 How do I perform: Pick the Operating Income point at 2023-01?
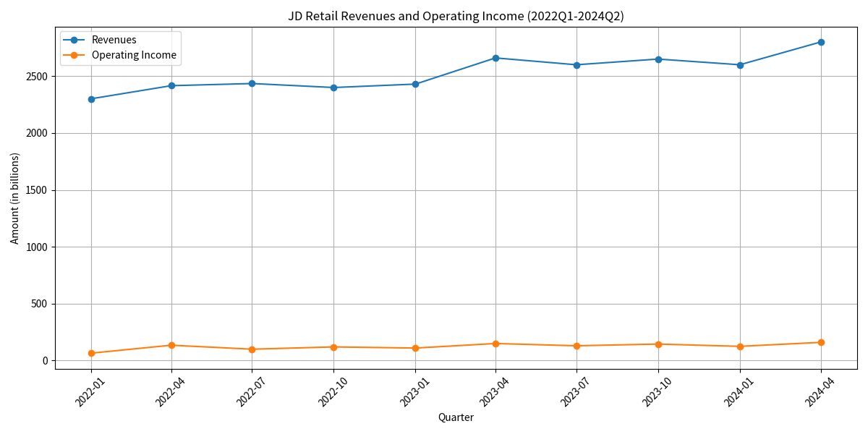click(415, 348)
